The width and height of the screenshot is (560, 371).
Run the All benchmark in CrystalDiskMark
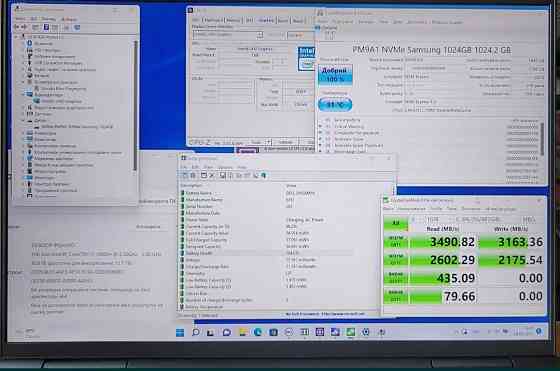tap(396, 224)
